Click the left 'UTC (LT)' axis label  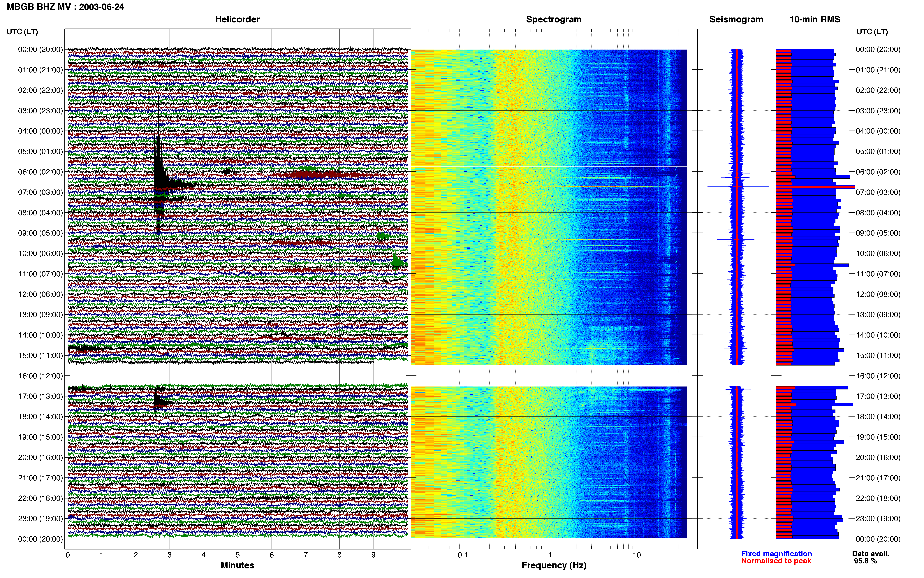pos(22,32)
